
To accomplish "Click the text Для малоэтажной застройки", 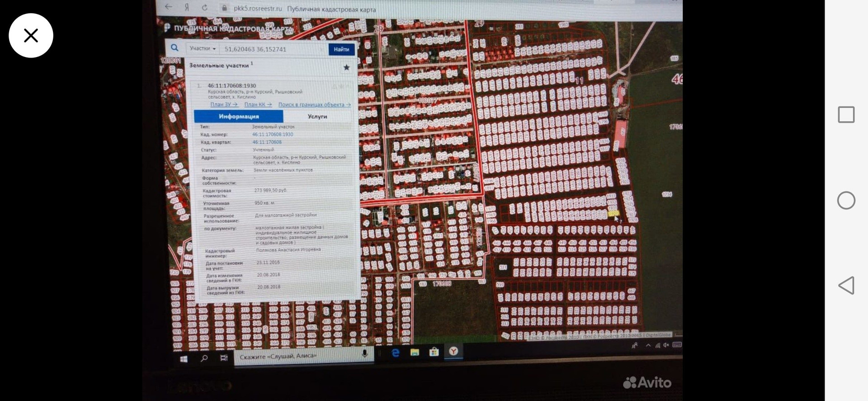I will [x=286, y=215].
